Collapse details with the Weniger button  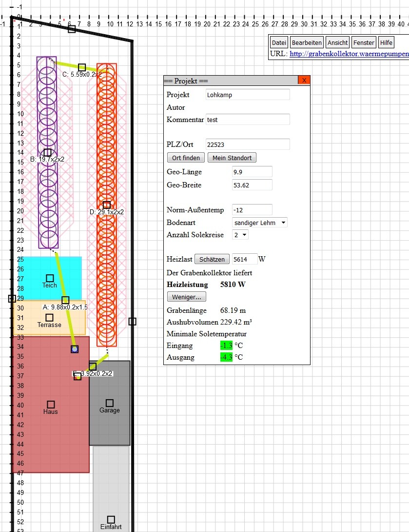click(187, 297)
